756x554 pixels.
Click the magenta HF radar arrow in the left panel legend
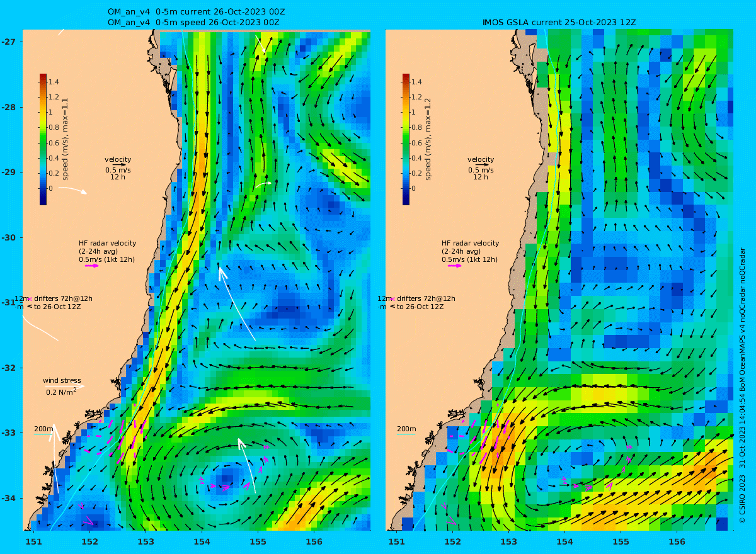pyautogui.click(x=92, y=266)
